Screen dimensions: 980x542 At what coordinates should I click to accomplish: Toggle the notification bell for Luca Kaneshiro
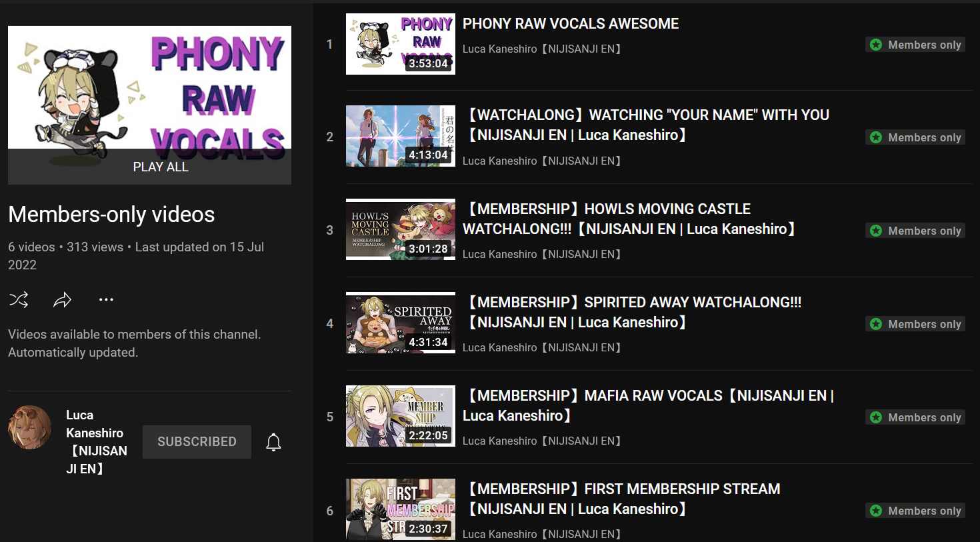point(273,442)
